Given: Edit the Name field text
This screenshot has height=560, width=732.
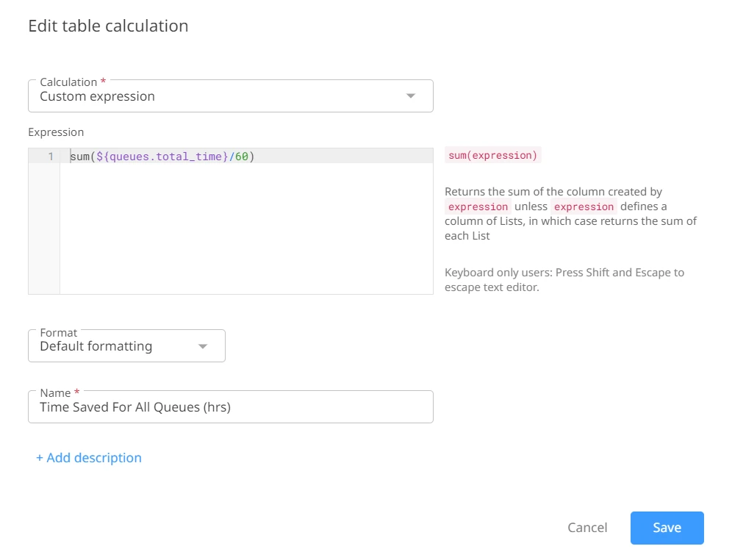Looking at the screenshot, I should point(231,407).
